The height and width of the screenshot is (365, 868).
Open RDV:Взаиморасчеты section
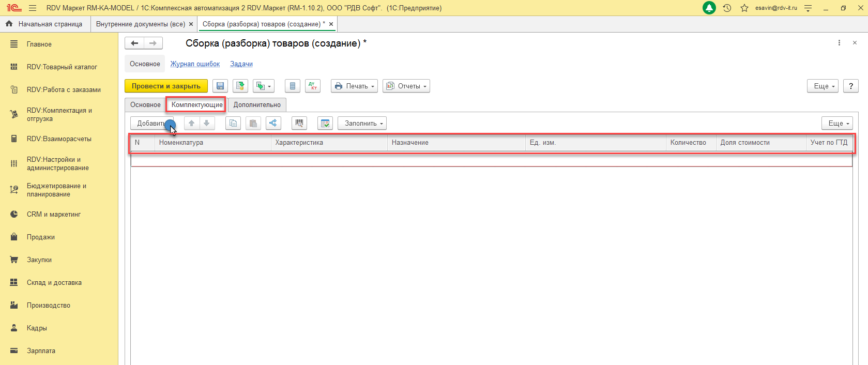pos(59,139)
